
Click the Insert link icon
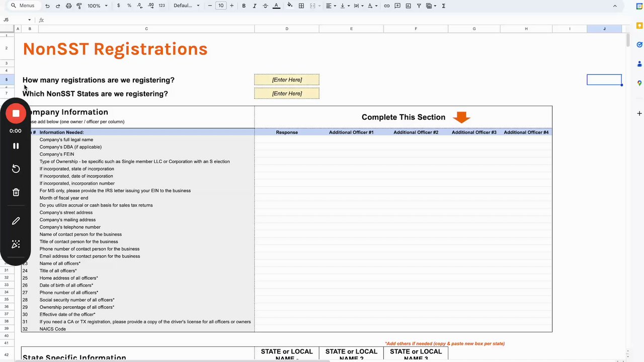[x=387, y=6]
